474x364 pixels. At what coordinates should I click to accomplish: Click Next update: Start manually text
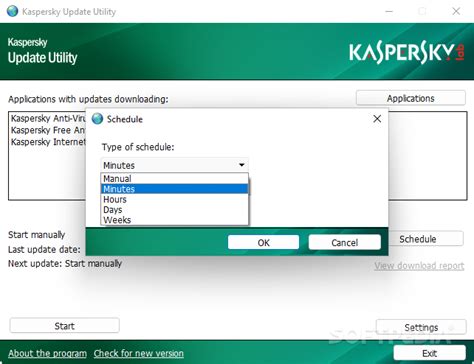point(65,263)
